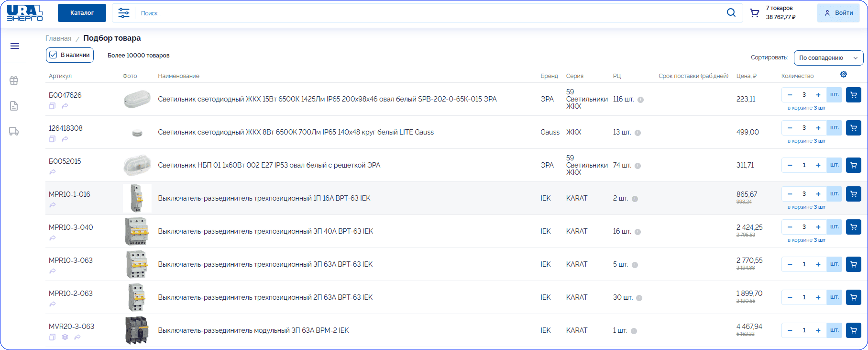
Task: Click into the Поиск search field
Action: 430,13
